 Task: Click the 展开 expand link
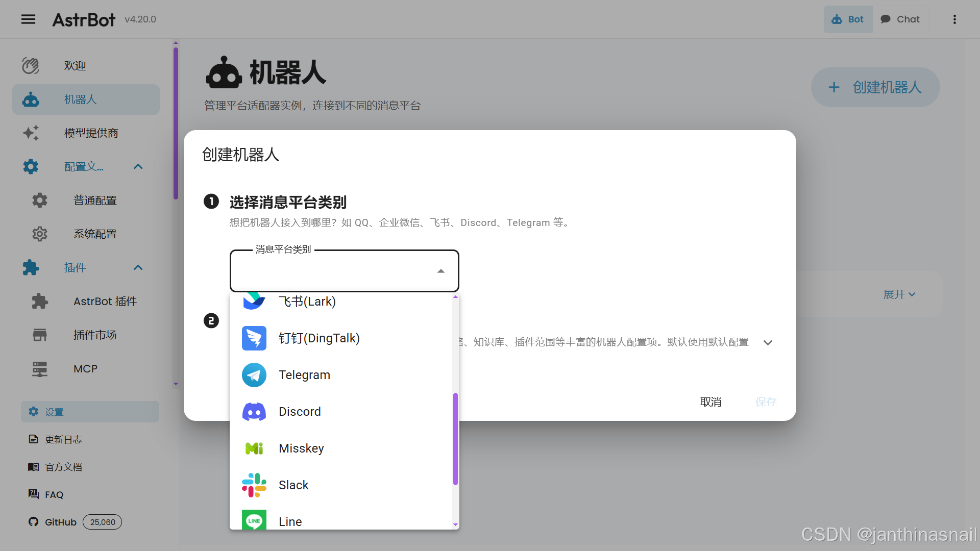[x=899, y=294]
